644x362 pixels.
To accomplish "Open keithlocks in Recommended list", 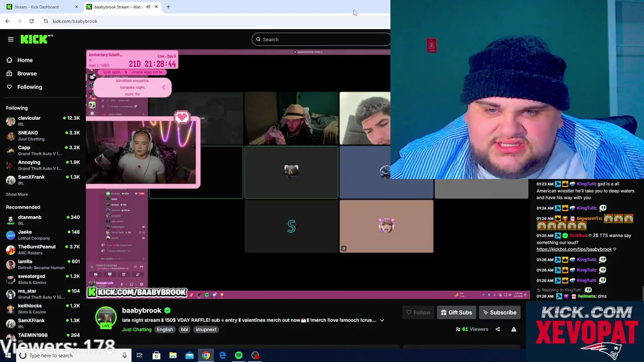I will pos(43,308).
